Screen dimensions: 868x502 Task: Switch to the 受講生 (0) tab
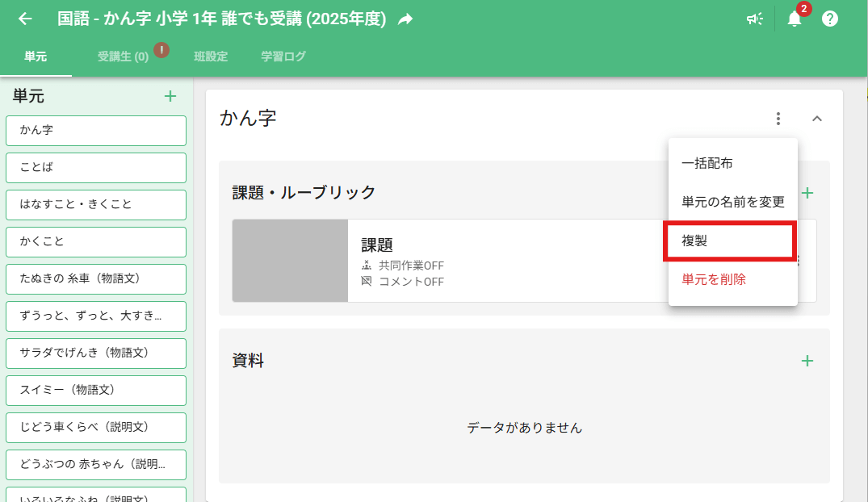click(123, 56)
